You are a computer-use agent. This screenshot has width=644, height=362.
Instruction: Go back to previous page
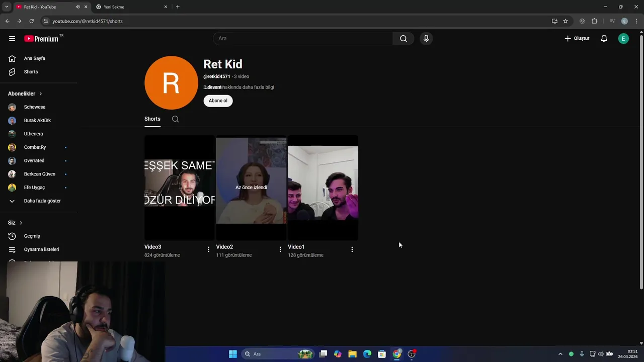click(7, 21)
